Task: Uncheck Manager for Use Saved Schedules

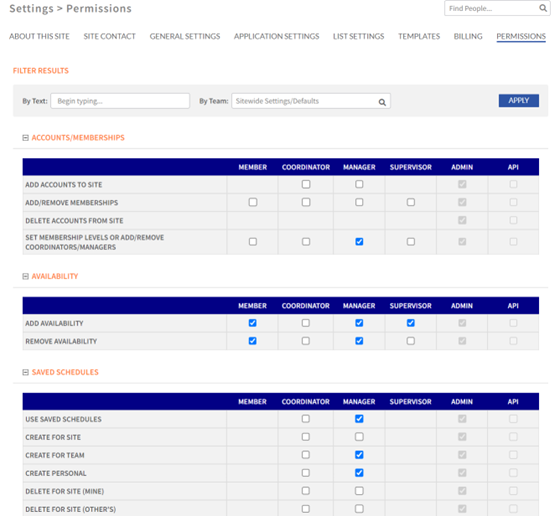Action: coord(359,419)
